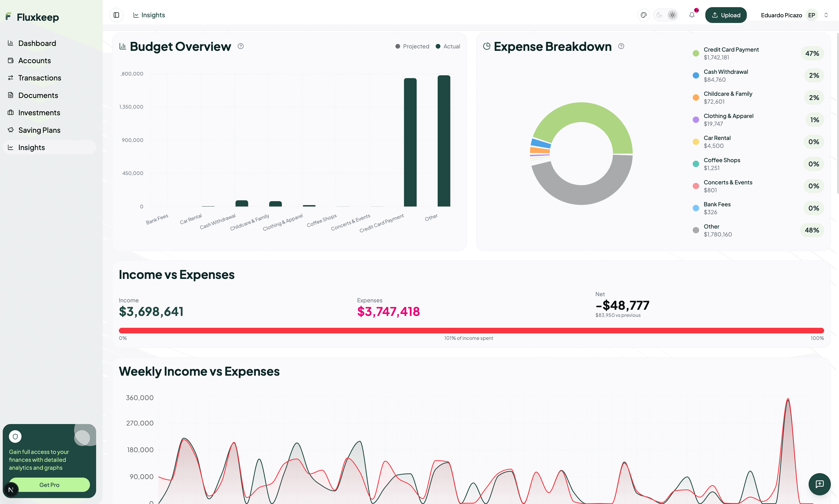This screenshot has width=839, height=504.
Task: Toggle the sidebar collapse icon
Action: click(116, 15)
